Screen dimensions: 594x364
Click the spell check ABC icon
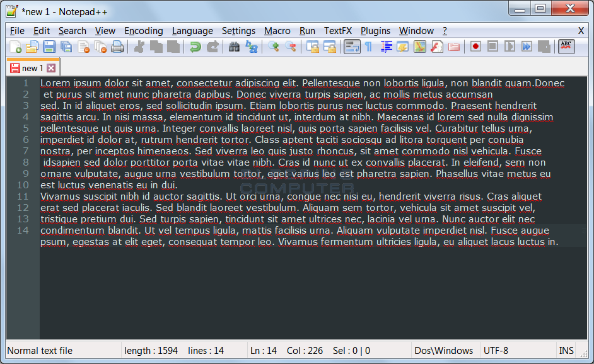click(x=566, y=46)
